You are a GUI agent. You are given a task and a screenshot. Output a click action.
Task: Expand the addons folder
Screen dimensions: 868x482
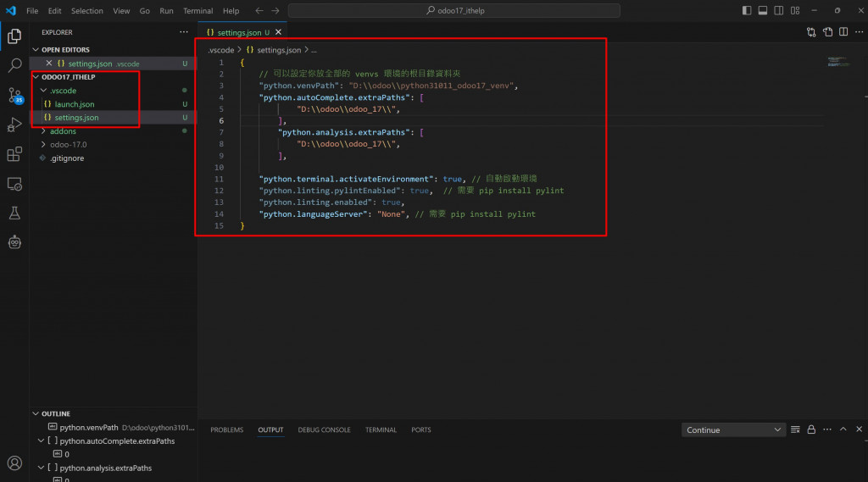tap(43, 131)
